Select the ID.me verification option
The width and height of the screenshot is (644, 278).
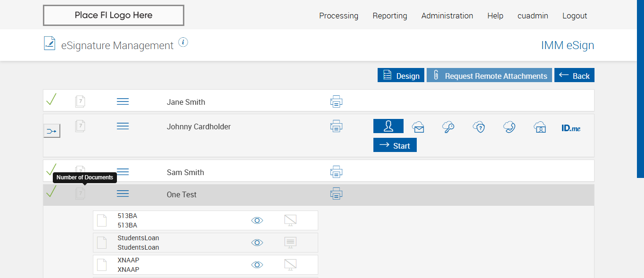(571, 127)
